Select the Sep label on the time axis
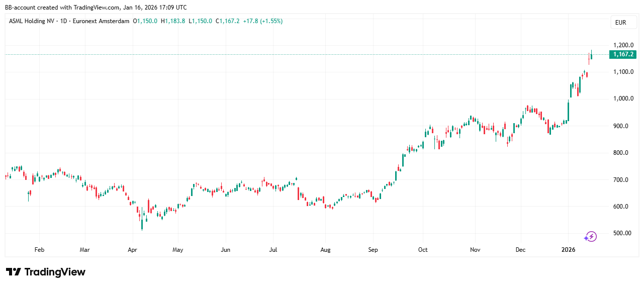The width and height of the screenshot is (644, 287). point(373,250)
